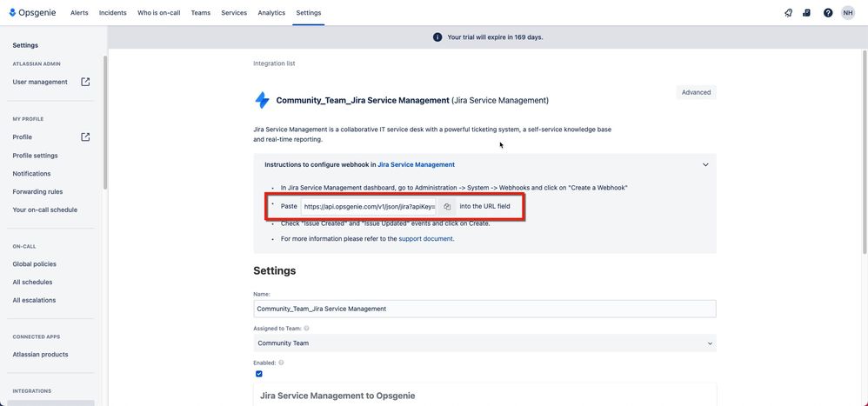Open the help question-mark icon

tap(828, 13)
